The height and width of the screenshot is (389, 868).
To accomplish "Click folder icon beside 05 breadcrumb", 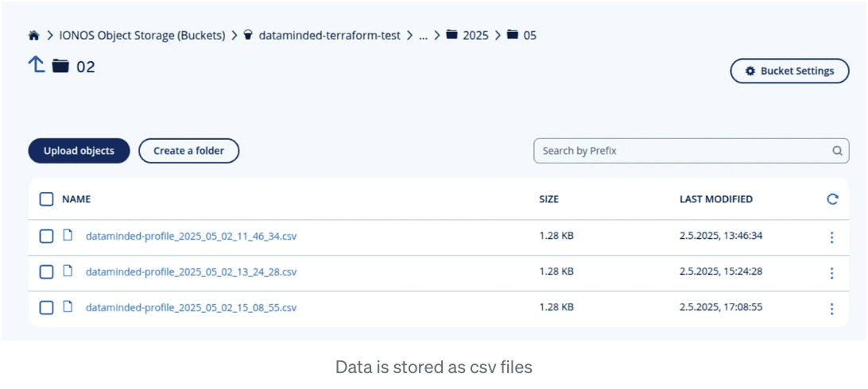I will coord(513,35).
